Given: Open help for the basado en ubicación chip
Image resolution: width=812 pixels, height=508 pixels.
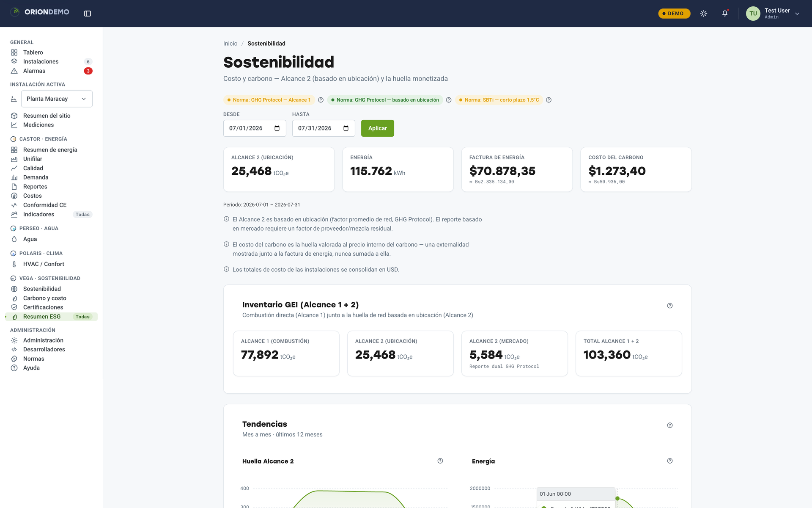Looking at the screenshot, I should pyautogui.click(x=449, y=100).
